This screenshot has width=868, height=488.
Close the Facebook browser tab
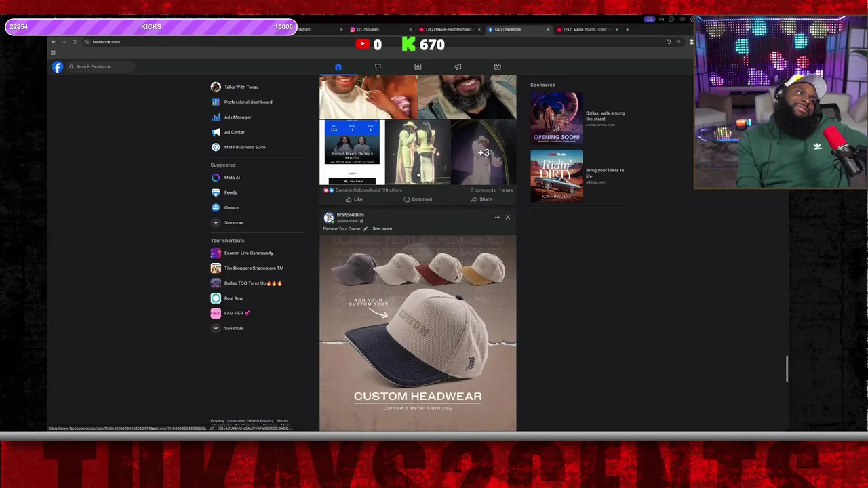click(x=548, y=29)
